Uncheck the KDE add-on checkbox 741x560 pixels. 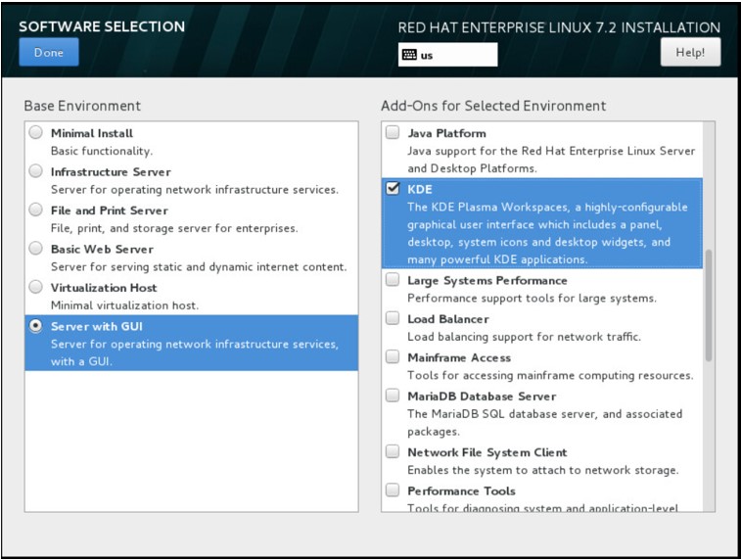point(393,189)
